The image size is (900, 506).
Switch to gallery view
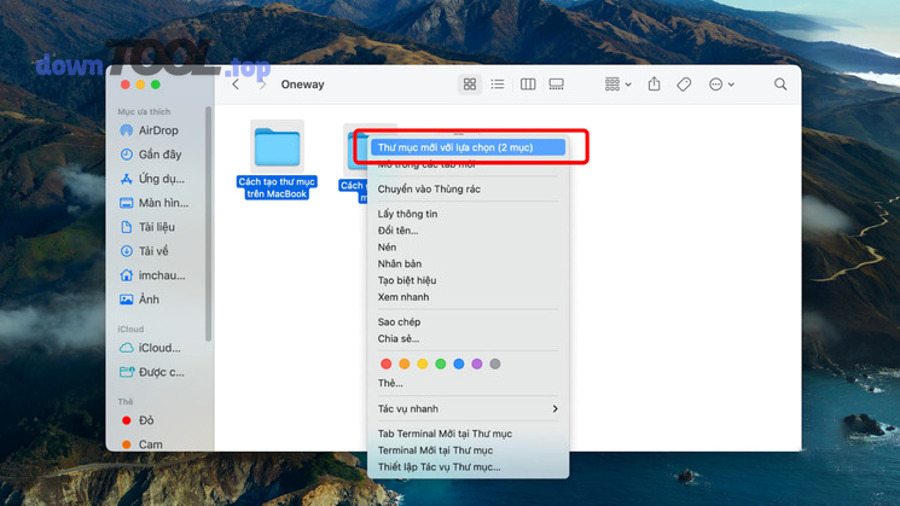point(556,85)
